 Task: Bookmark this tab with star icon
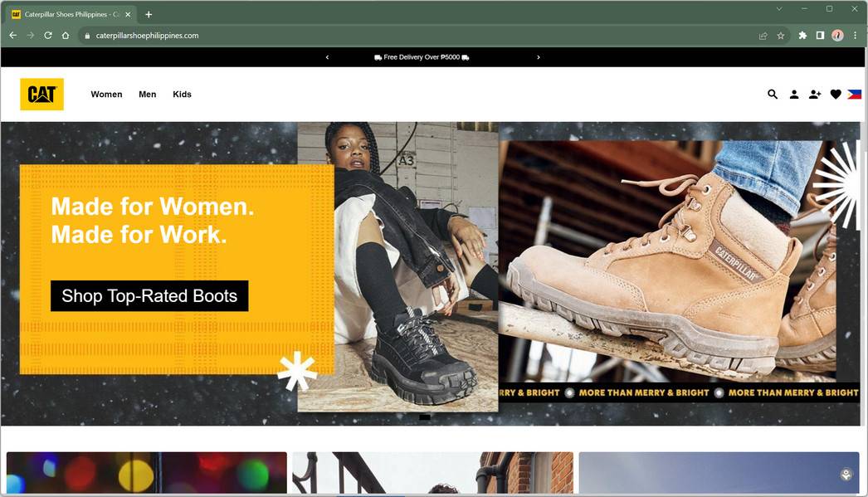click(x=781, y=36)
